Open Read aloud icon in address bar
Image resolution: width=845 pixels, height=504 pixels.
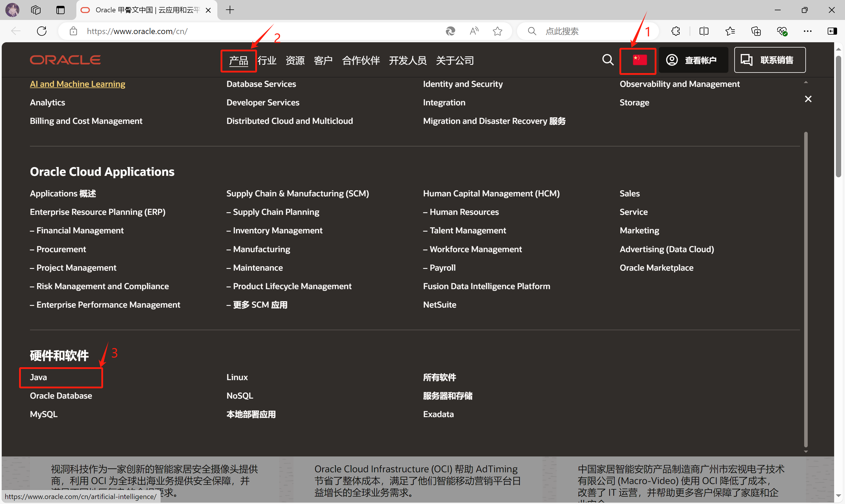(474, 31)
